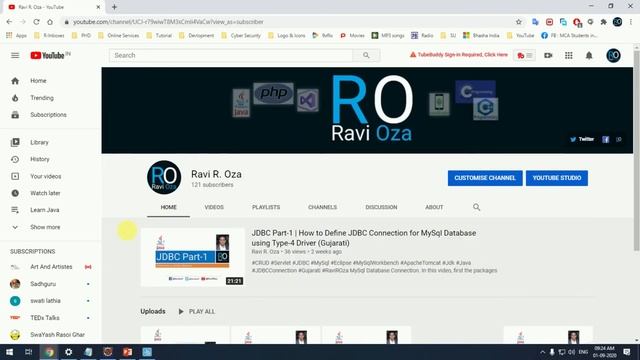640x360 pixels.
Task: Open the YouTube hamburger guide menu
Action: pyautogui.click(x=15, y=55)
